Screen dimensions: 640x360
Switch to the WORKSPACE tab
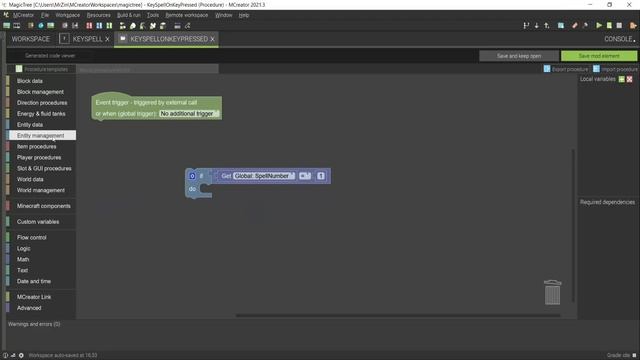pos(31,39)
